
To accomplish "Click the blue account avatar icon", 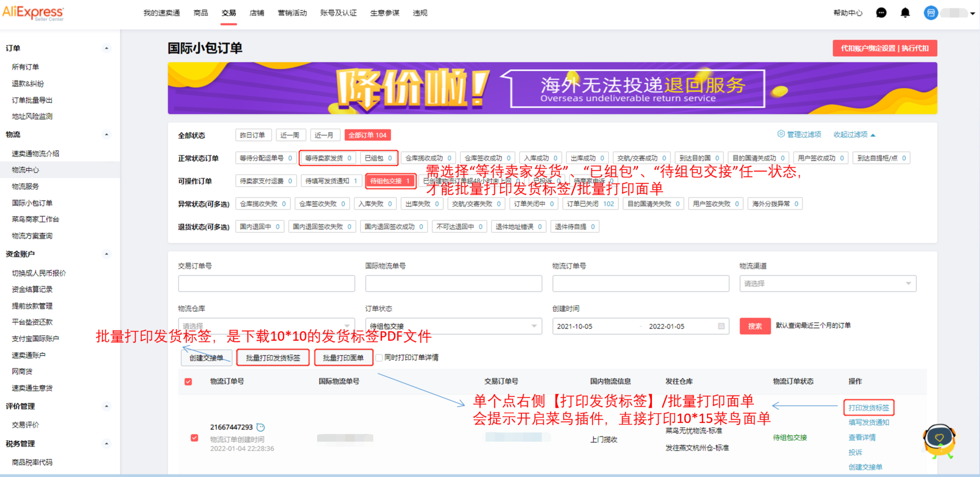I will 931,13.
